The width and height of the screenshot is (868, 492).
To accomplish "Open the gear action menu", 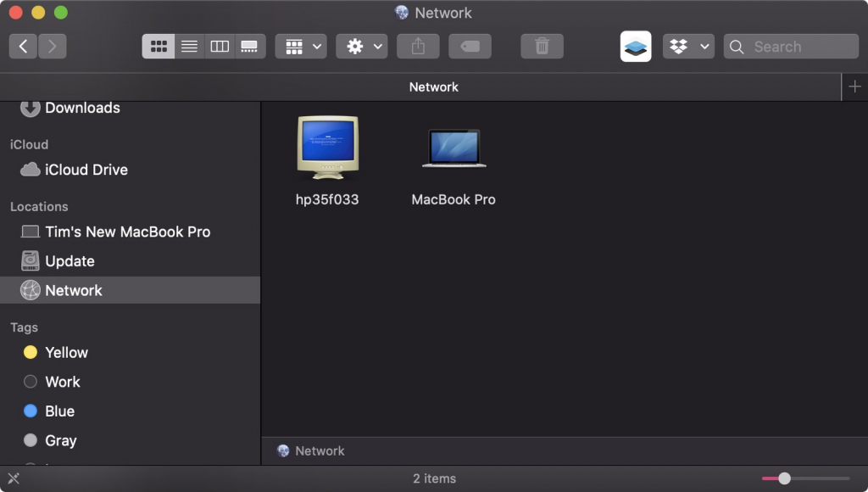I will (x=362, y=47).
